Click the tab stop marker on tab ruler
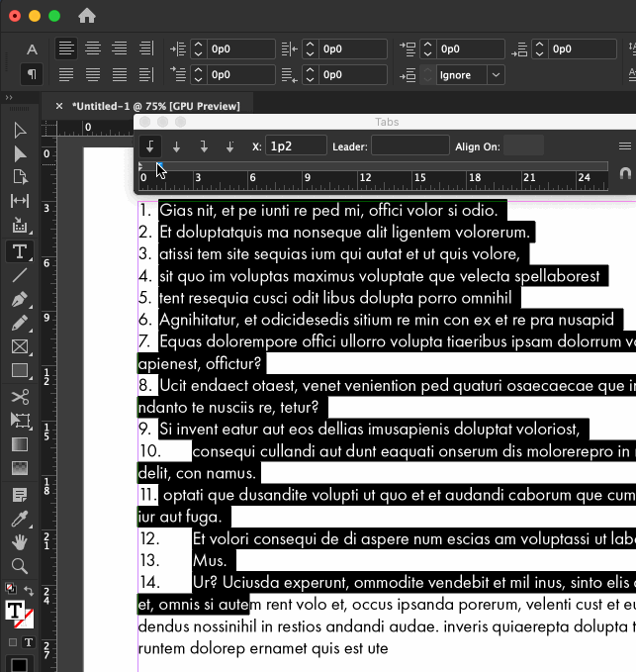Viewport: 636px width, 672px height. click(159, 165)
